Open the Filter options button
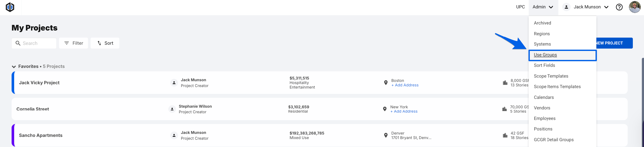 pyautogui.click(x=73, y=43)
